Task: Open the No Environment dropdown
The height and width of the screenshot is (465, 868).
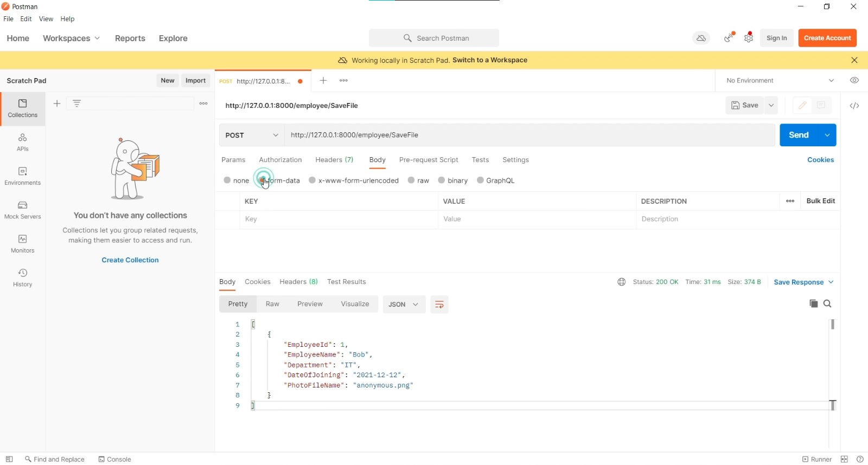Action: (780, 81)
